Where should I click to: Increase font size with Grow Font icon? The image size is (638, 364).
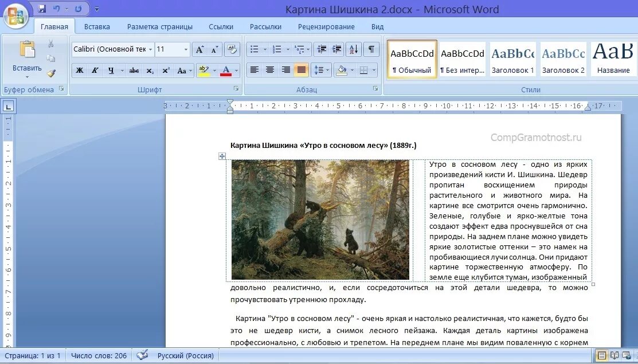[199, 50]
